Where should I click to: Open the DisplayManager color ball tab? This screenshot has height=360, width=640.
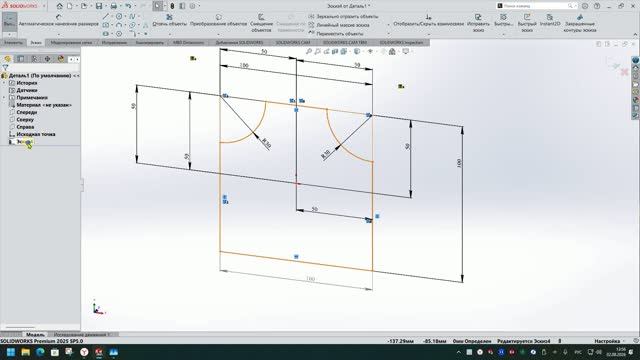point(61,59)
